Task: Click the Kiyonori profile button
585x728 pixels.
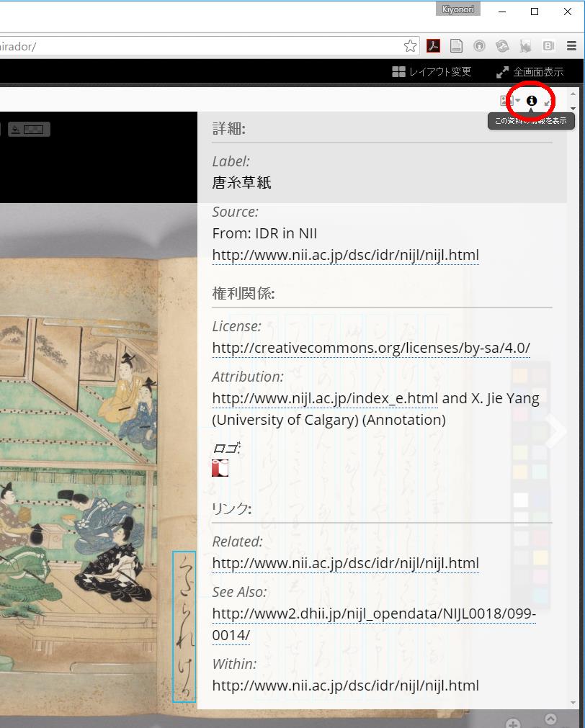Action: pyautogui.click(x=457, y=9)
